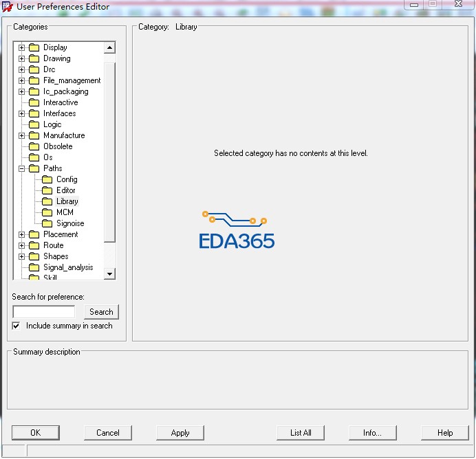Click the MCM folder icon
Image resolution: width=476 pixels, height=459 pixels.
47,212
